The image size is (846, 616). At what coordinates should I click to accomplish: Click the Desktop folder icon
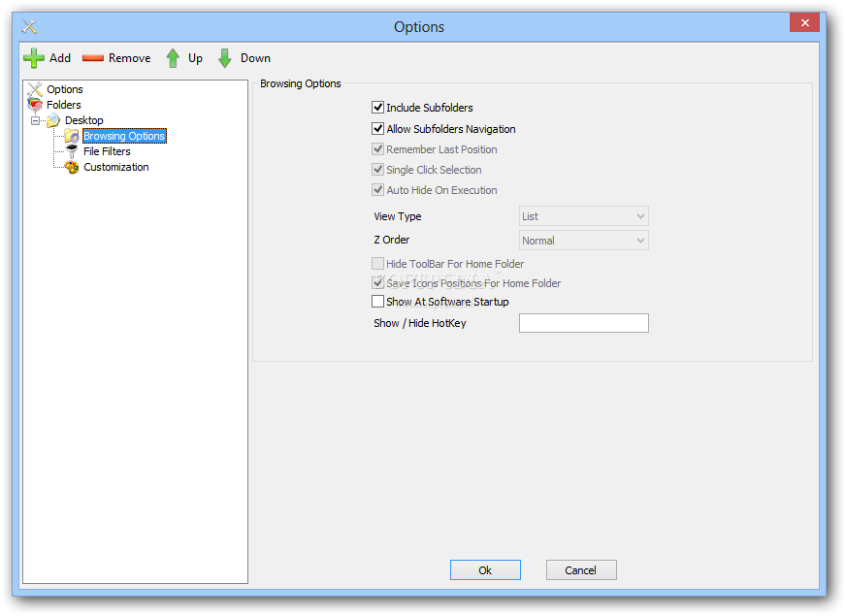click(x=53, y=120)
